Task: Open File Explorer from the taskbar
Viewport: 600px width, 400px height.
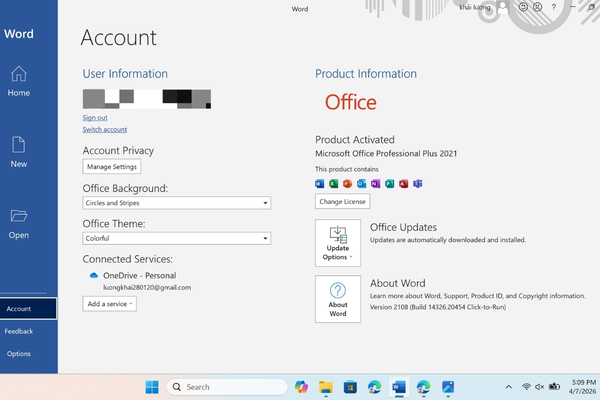Action: pyautogui.click(x=325, y=387)
